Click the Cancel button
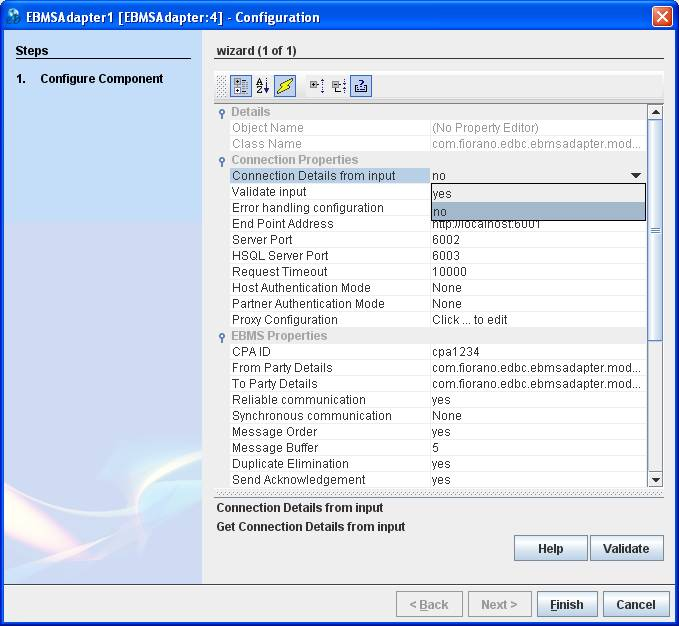The width and height of the screenshot is (679, 626). tap(636, 604)
